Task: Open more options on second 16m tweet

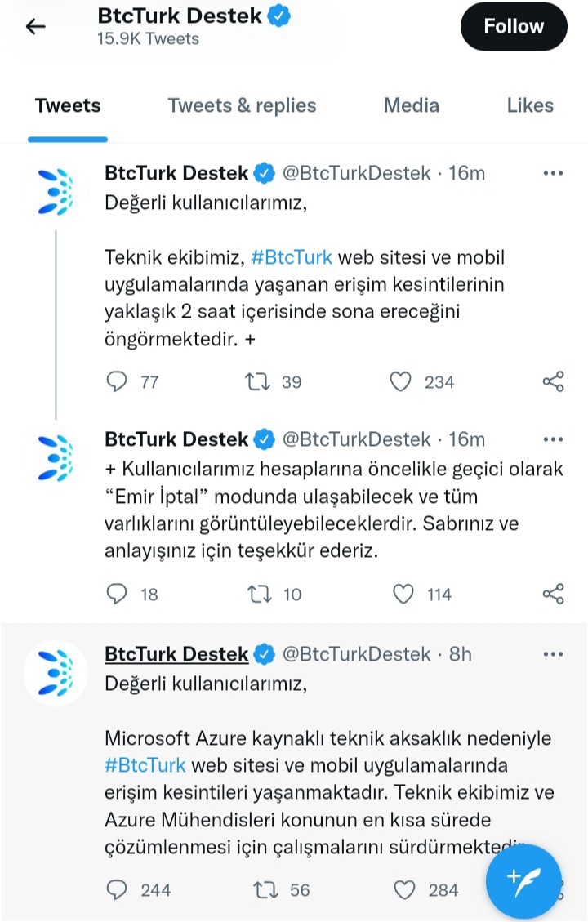Action: pos(554,439)
